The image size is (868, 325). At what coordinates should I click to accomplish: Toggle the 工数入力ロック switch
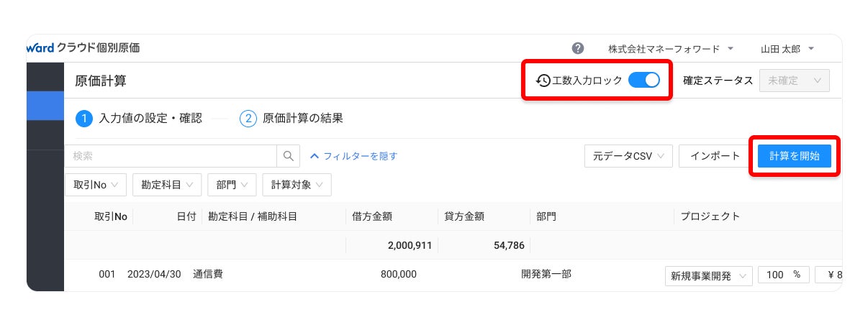pos(643,81)
